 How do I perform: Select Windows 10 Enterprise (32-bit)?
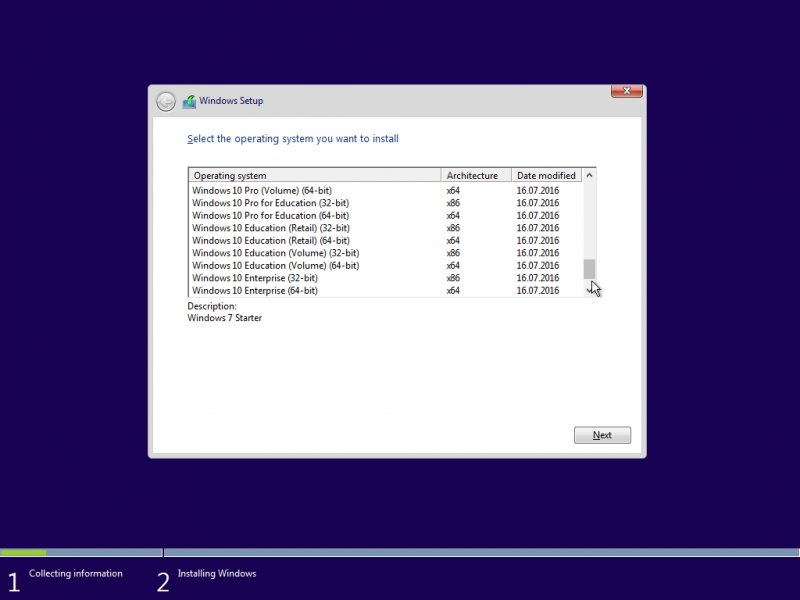[386, 278]
